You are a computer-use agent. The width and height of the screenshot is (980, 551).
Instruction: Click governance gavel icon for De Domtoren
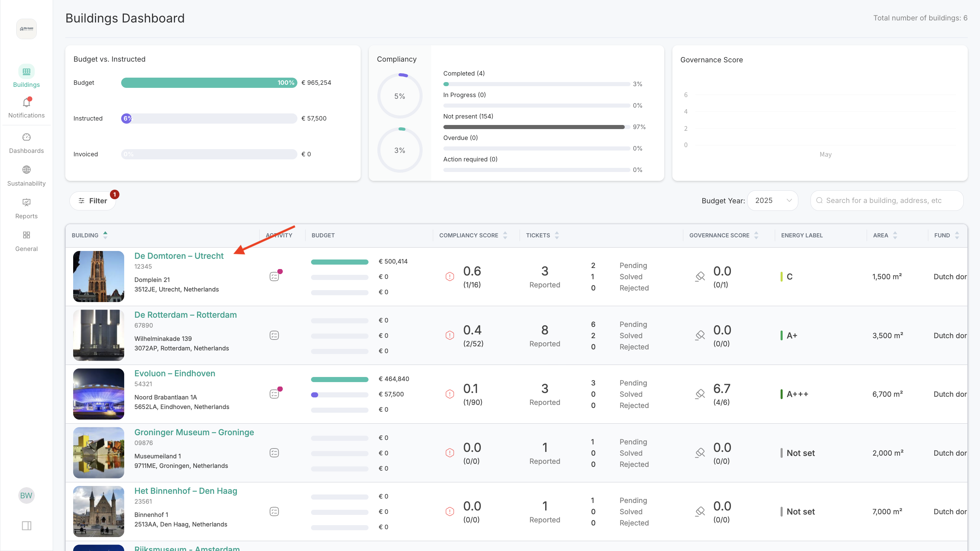pyautogui.click(x=700, y=277)
